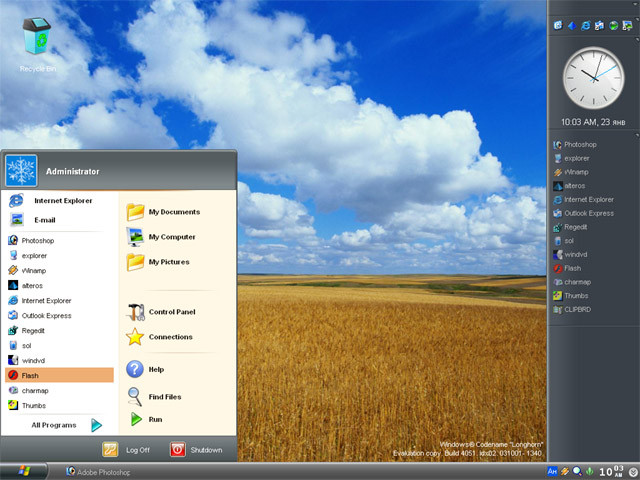Click the blue diamond sidebar quick launch icon

coord(572,26)
